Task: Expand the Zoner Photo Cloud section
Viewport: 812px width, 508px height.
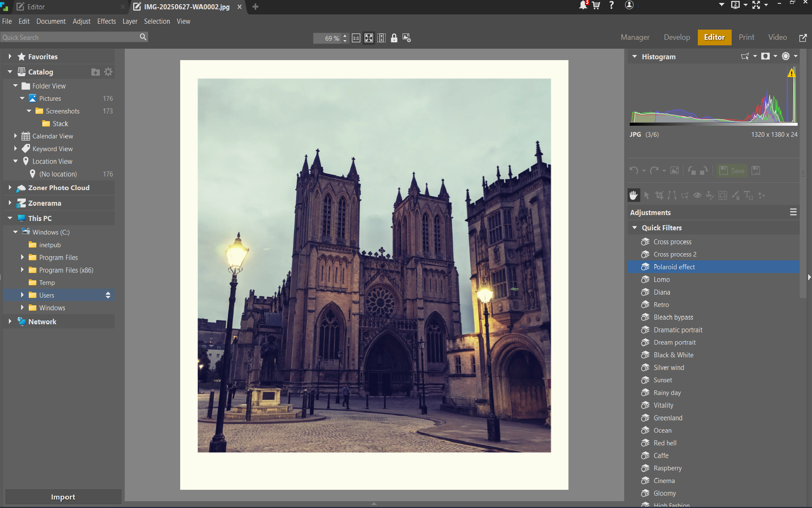Action: tap(10, 188)
